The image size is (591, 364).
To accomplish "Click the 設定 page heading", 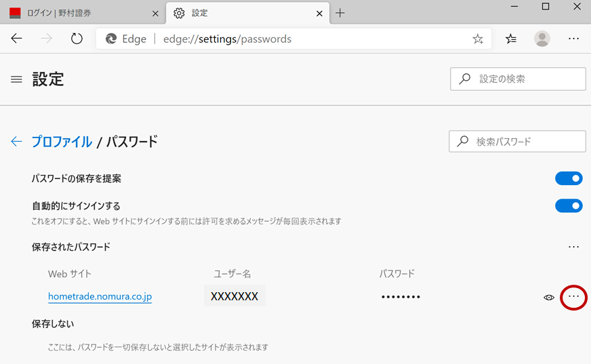I will [x=48, y=79].
